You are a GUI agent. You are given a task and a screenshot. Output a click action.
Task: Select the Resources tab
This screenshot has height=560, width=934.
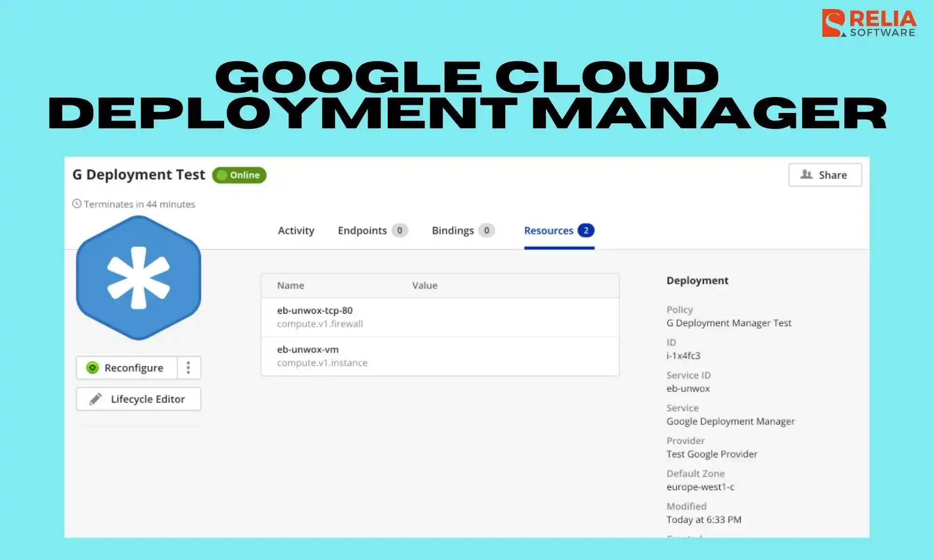point(559,231)
